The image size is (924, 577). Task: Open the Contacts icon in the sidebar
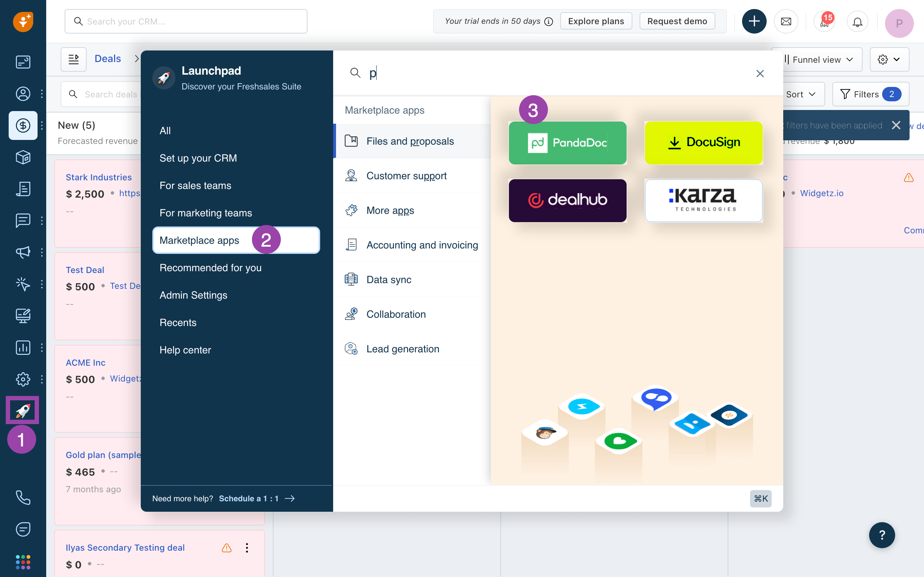(x=22, y=93)
